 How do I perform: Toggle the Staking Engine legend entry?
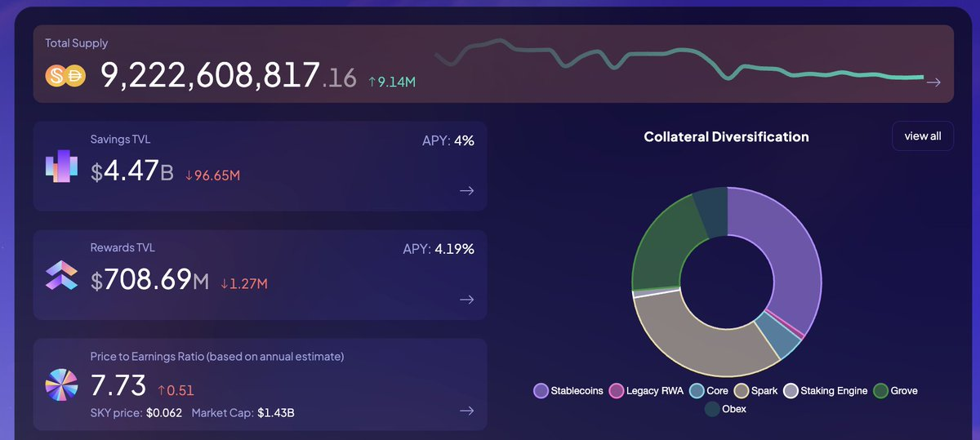click(x=825, y=391)
